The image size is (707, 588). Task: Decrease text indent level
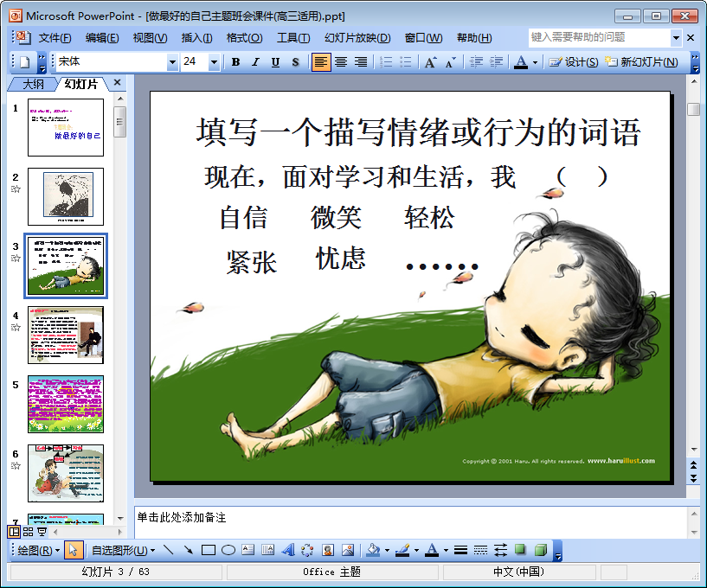[476, 61]
